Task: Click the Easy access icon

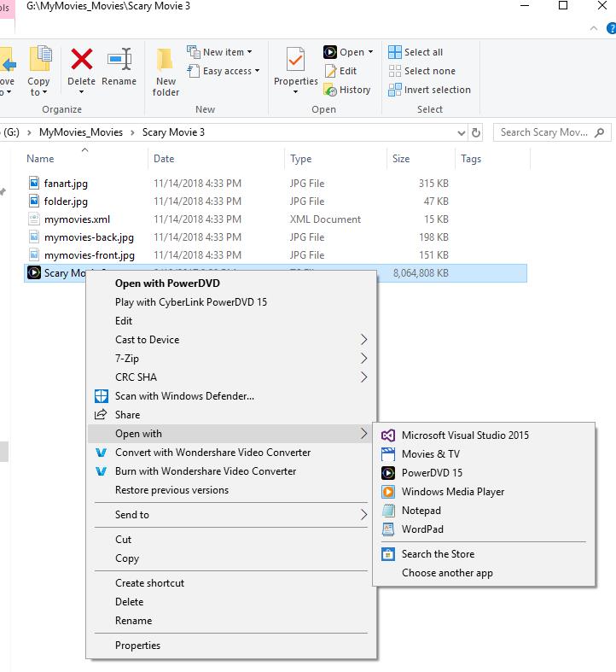Action: [193, 71]
